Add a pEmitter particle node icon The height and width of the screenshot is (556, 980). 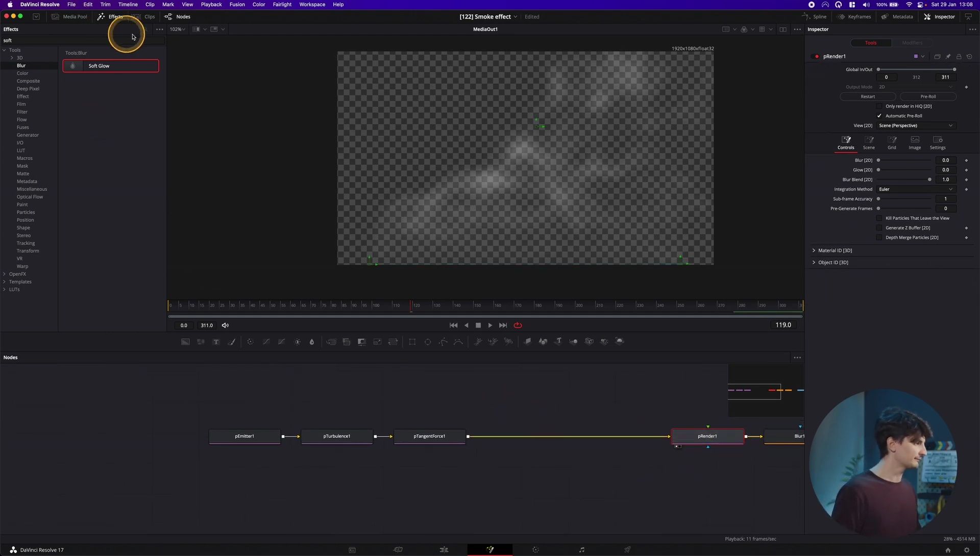[x=478, y=342]
